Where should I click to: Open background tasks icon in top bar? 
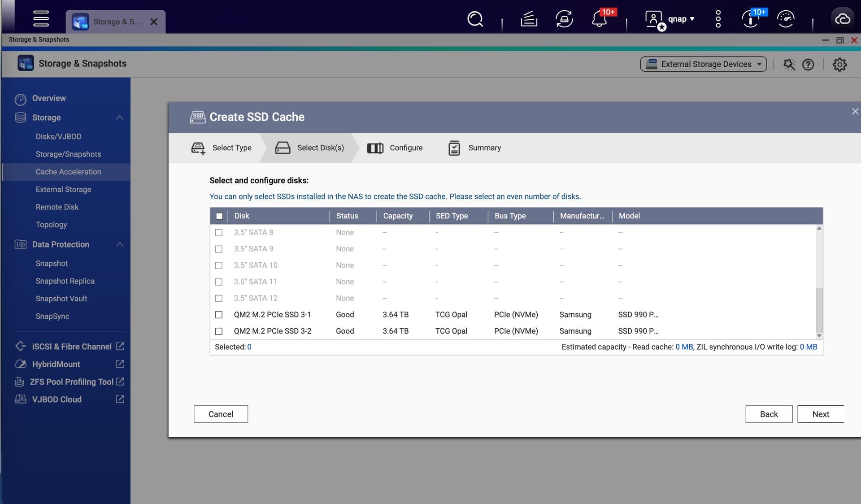(x=529, y=19)
